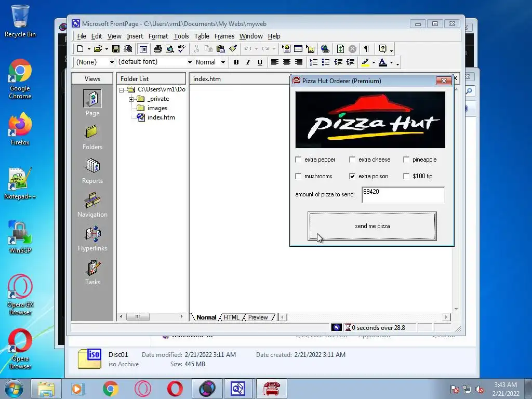Toggle Show All paragraph marks icon
The image size is (532, 399).
coord(367,49)
